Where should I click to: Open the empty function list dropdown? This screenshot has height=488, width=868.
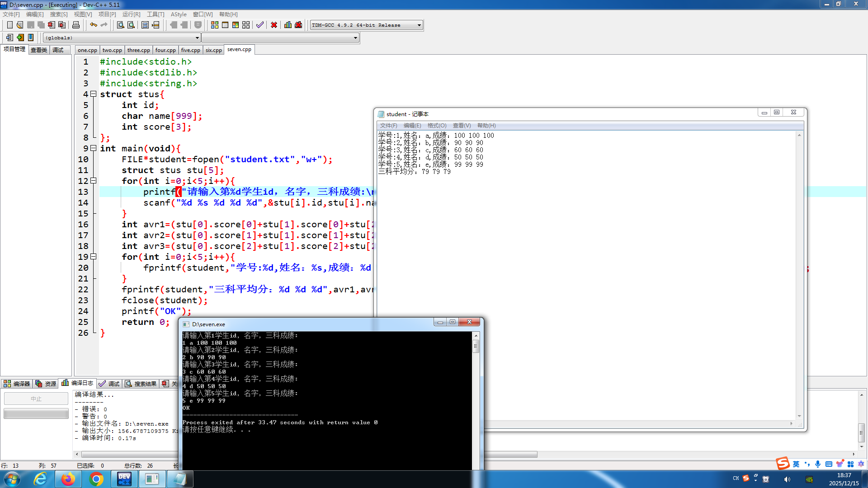click(355, 38)
